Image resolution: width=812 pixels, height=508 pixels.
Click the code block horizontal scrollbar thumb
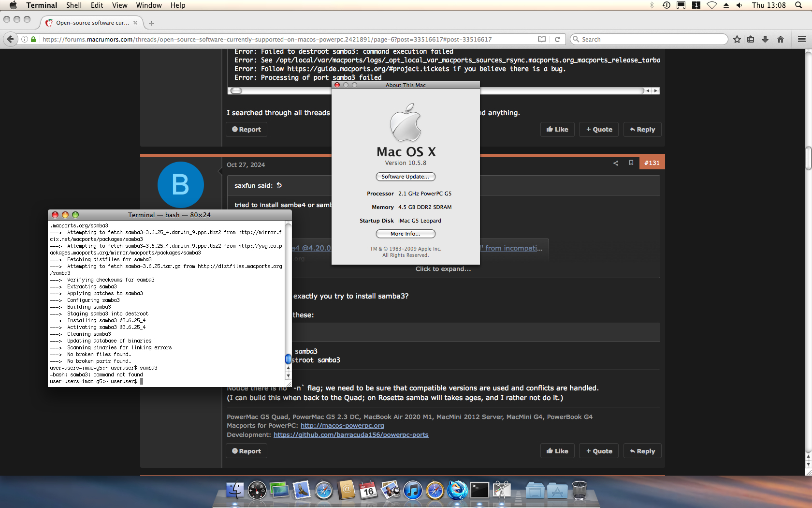click(236, 91)
